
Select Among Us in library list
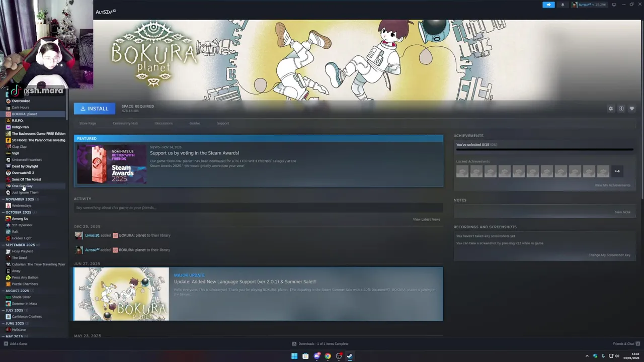pyautogui.click(x=20, y=219)
